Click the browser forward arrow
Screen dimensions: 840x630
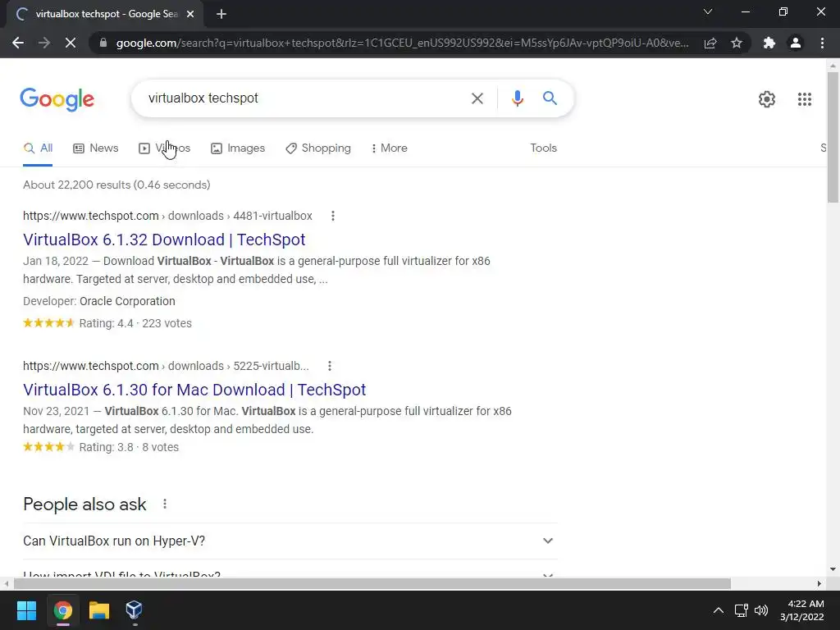(44, 43)
